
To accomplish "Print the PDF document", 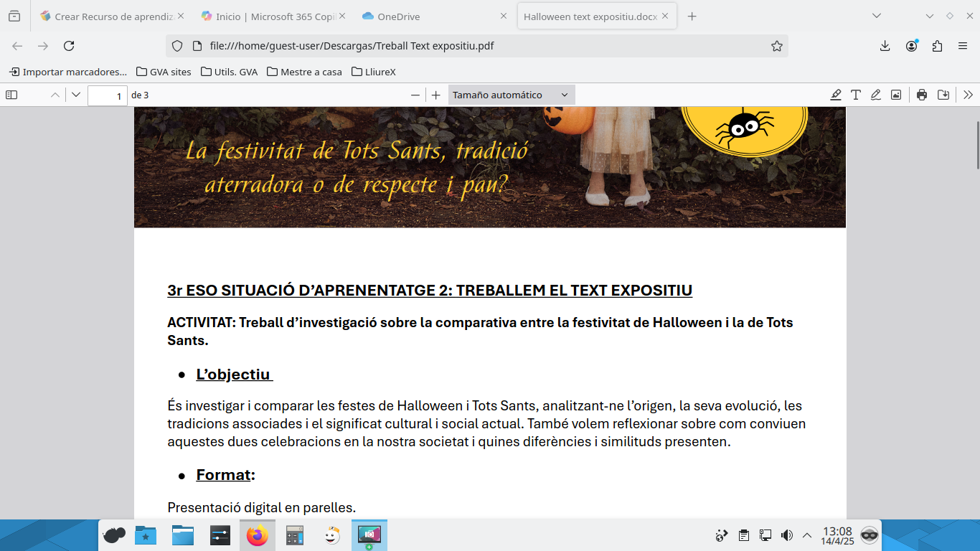I will [922, 95].
